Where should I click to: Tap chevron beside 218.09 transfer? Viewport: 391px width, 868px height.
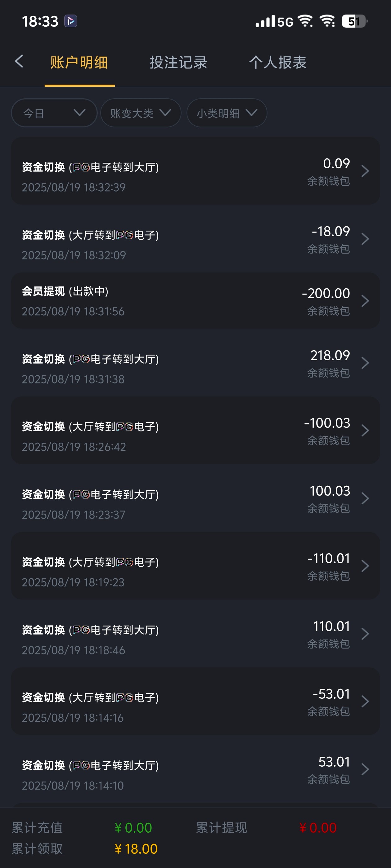coord(365,363)
